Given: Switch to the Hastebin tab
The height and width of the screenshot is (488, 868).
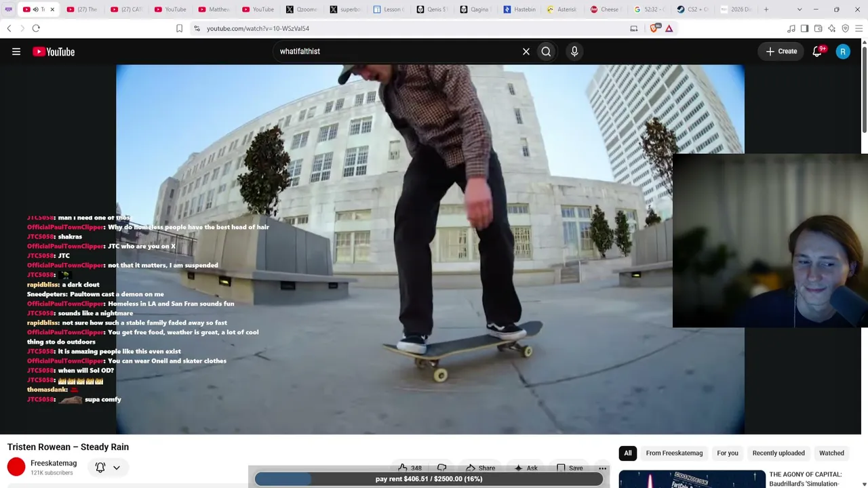Looking at the screenshot, I should tap(519, 9).
